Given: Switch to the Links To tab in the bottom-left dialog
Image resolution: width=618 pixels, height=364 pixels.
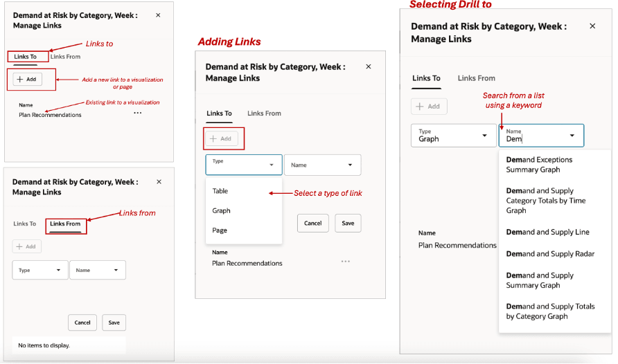Looking at the screenshot, I should pyautogui.click(x=24, y=224).
